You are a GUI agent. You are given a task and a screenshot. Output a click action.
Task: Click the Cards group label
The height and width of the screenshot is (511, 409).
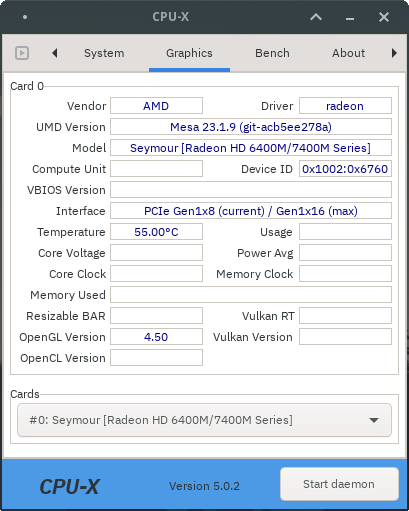(25, 394)
